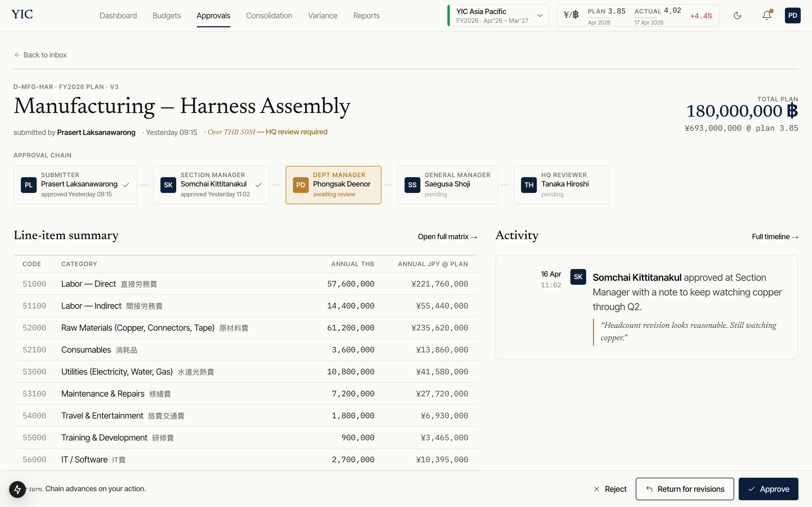The width and height of the screenshot is (812, 507).
Task: Go back to inbox
Action: (x=41, y=55)
